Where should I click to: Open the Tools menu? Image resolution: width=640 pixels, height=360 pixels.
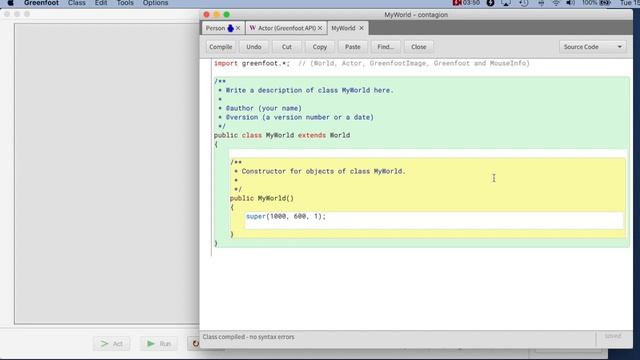[x=125, y=3]
